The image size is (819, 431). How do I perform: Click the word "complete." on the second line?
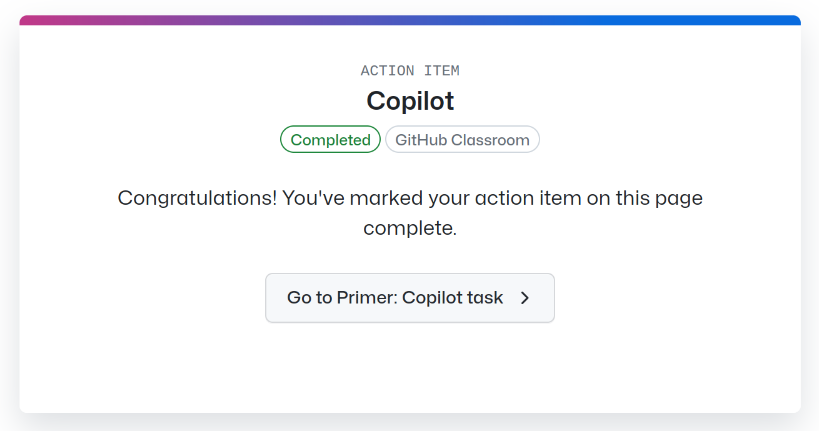point(410,228)
